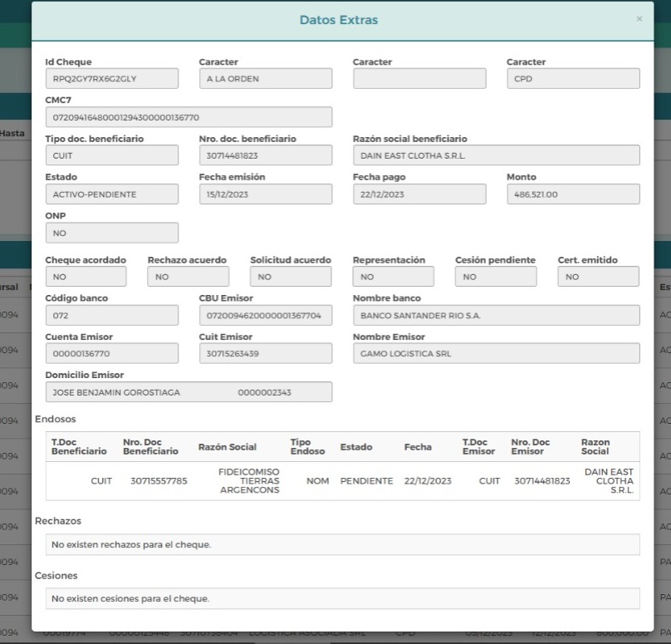Click the Cert. emitido field
671x644 pixels.
pos(598,276)
